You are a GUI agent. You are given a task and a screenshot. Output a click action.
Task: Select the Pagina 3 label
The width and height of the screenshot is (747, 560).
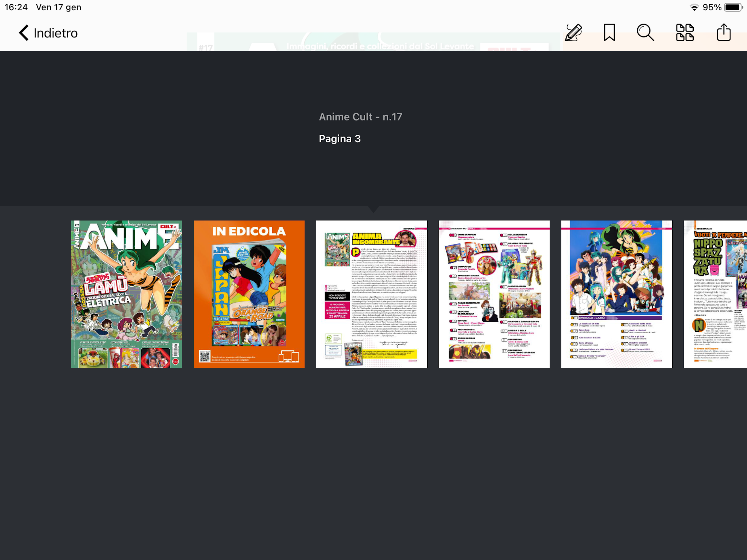pyautogui.click(x=340, y=138)
